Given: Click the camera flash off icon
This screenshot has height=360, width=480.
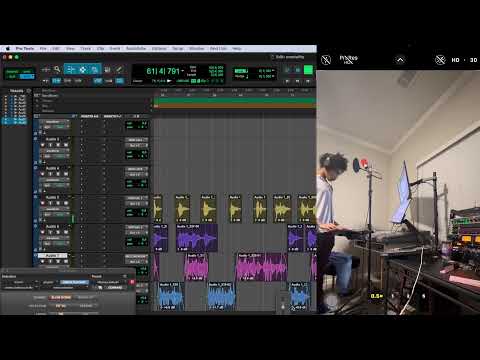Looking at the screenshot, I should pos(326,60).
